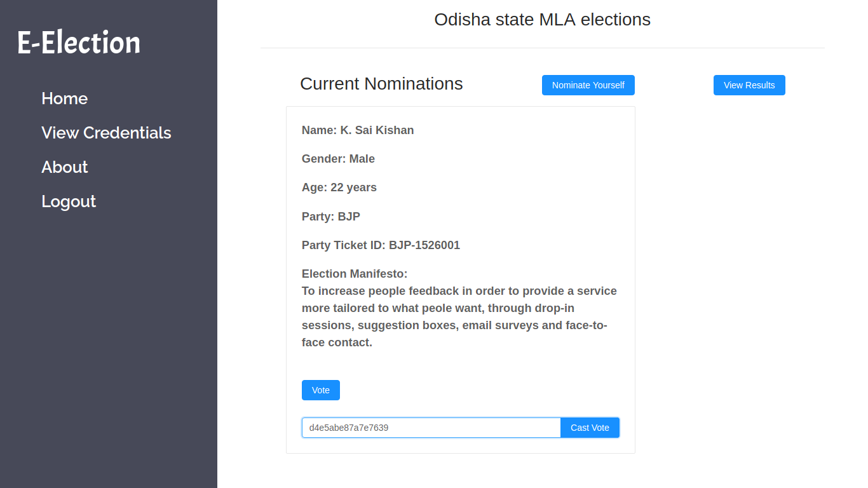Click the Election Manifesto label

(x=355, y=274)
